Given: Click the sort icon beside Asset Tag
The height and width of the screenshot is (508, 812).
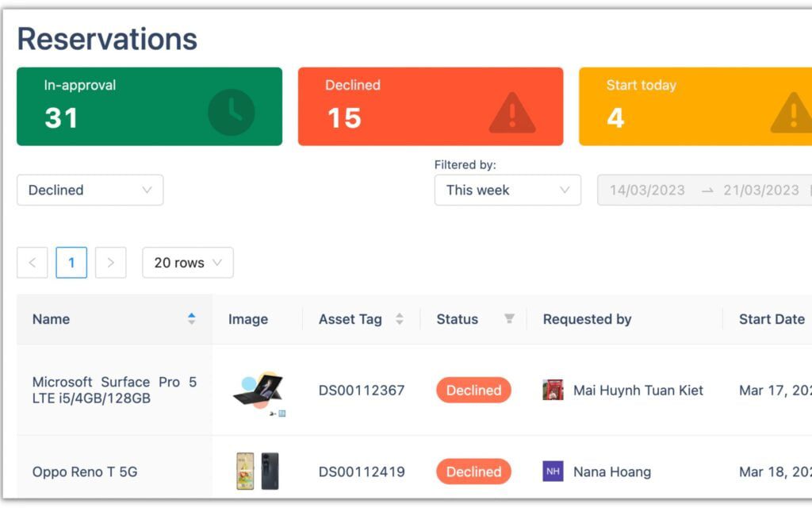Looking at the screenshot, I should point(401,318).
